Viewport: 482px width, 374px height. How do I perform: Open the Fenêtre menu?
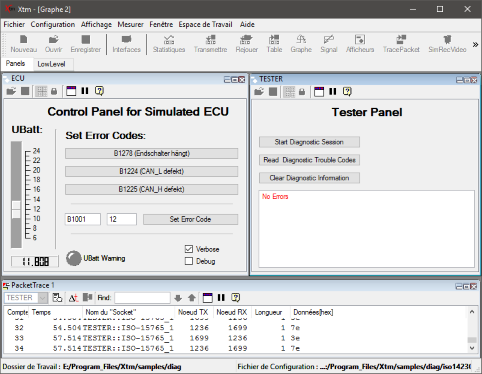[161, 24]
